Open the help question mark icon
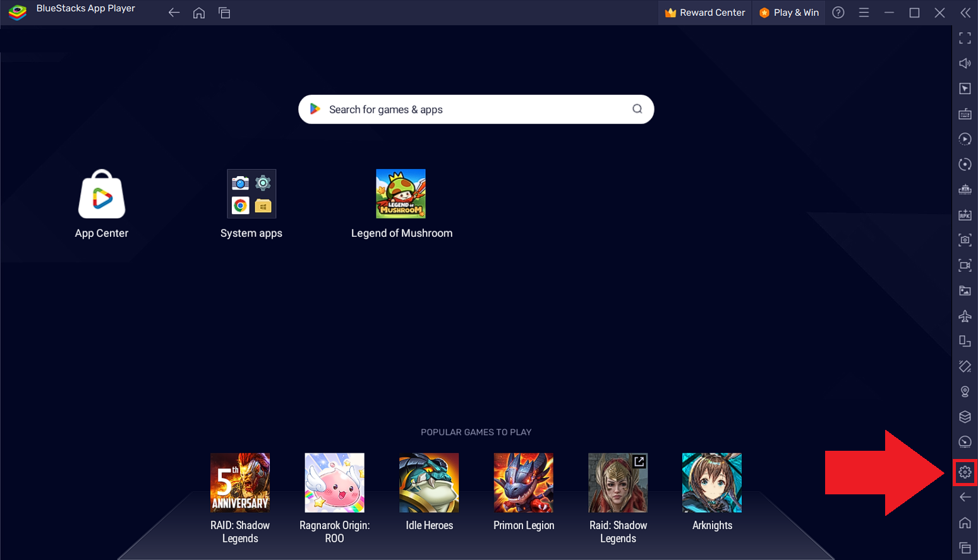The height and width of the screenshot is (560, 978). click(x=838, y=13)
